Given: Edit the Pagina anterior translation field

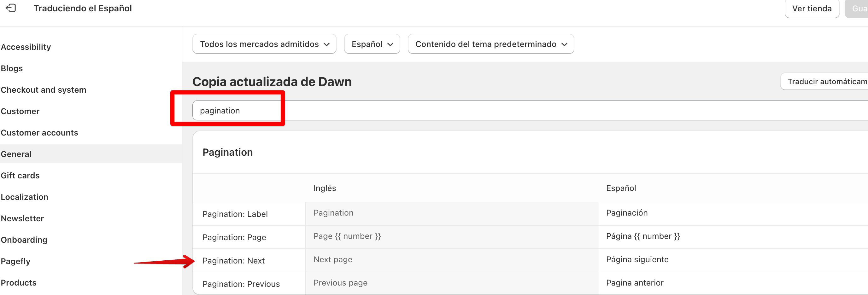Looking at the screenshot, I should tap(733, 283).
